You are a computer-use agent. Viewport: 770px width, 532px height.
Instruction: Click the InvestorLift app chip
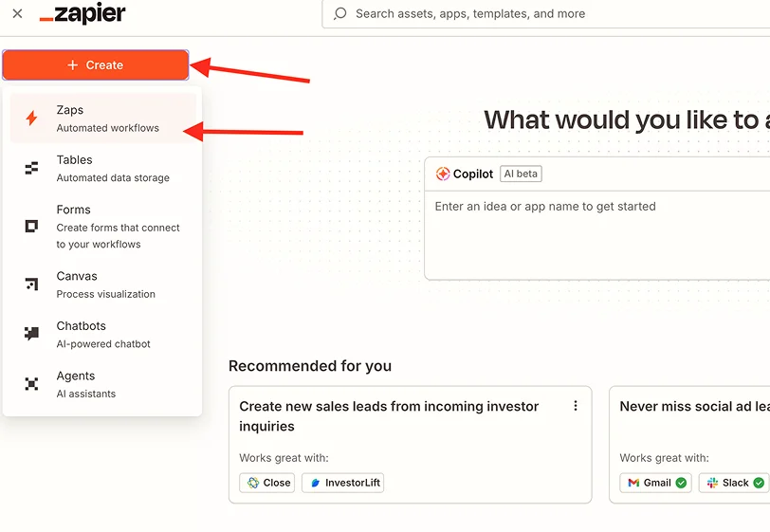tap(342, 483)
